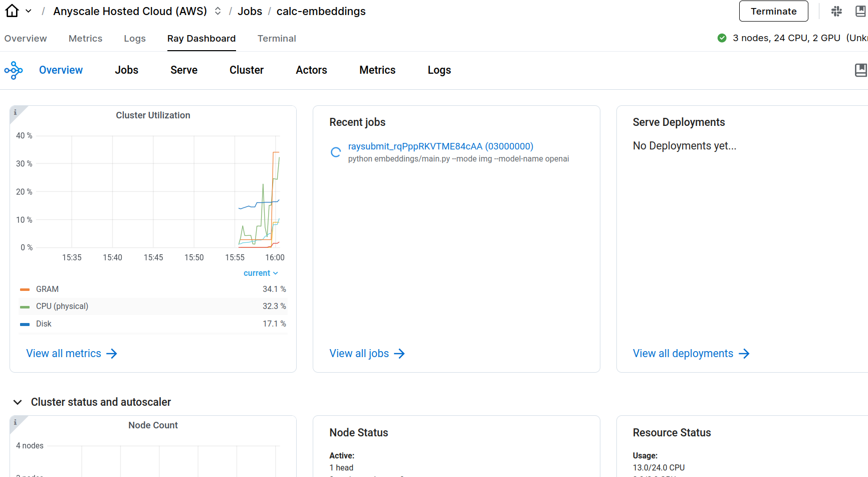Click the Recent jobs heading
The height and width of the screenshot is (477, 868).
[357, 122]
